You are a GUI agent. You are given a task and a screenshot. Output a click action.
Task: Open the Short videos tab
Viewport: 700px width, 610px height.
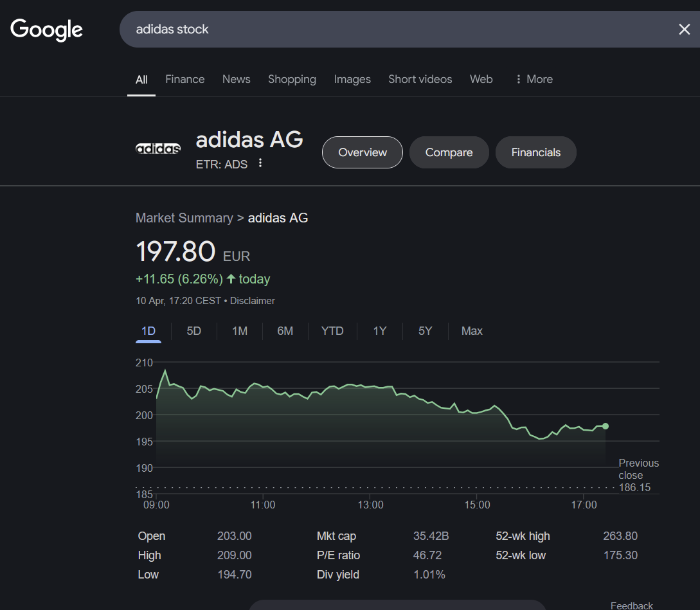click(x=420, y=79)
